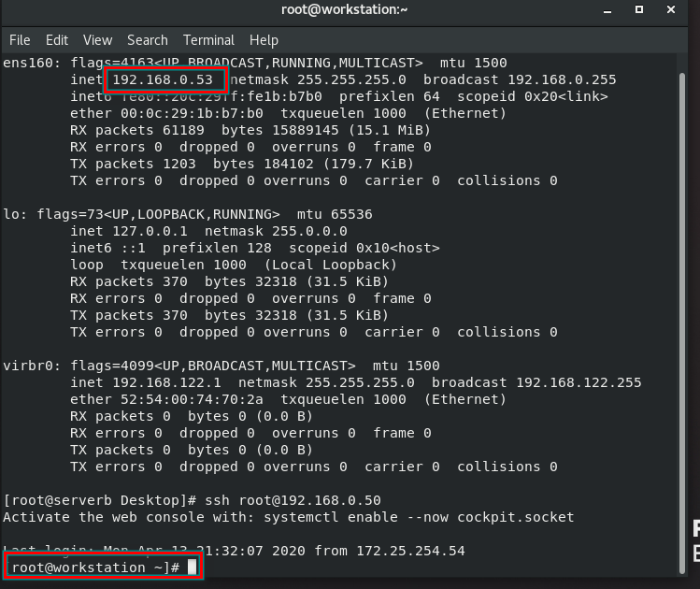Open the Edit menu

[57, 40]
